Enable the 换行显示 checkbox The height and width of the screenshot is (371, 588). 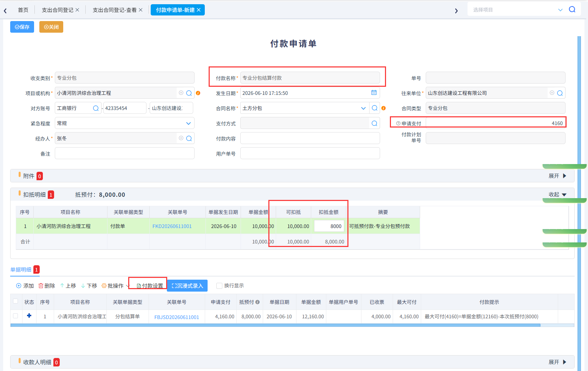pyautogui.click(x=219, y=286)
